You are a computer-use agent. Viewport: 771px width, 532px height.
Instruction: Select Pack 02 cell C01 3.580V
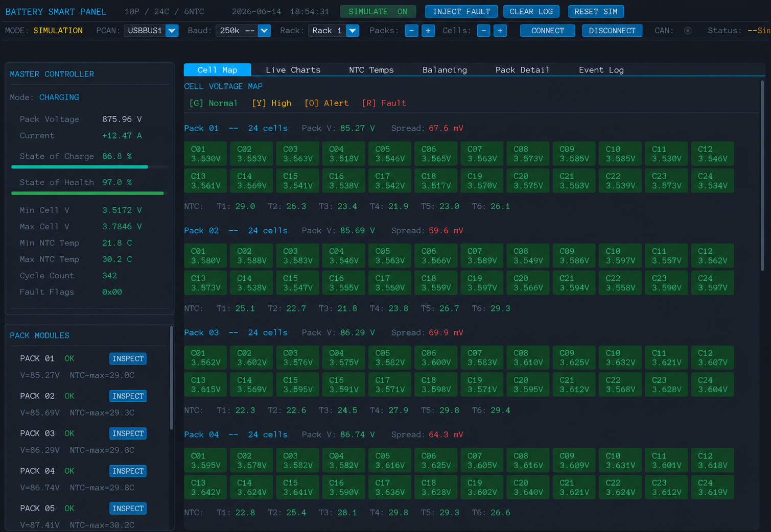pos(205,256)
